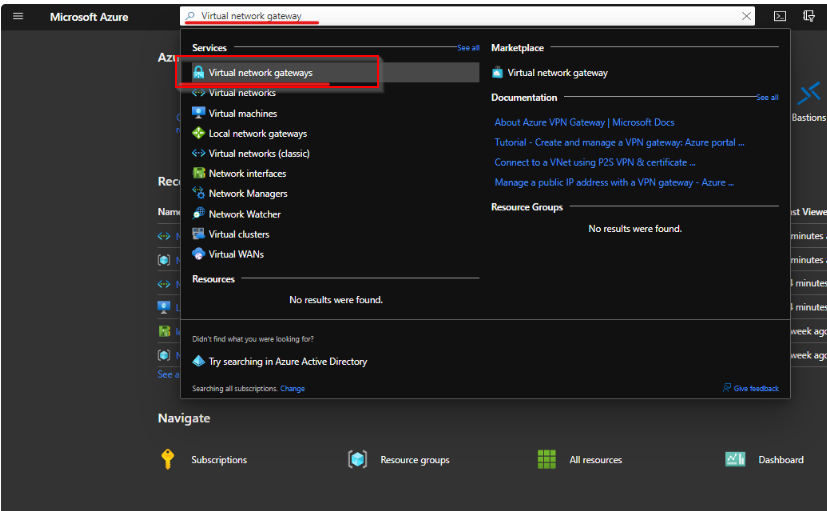
Task: Select Virtual machines service entry
Action: [243, 113]
